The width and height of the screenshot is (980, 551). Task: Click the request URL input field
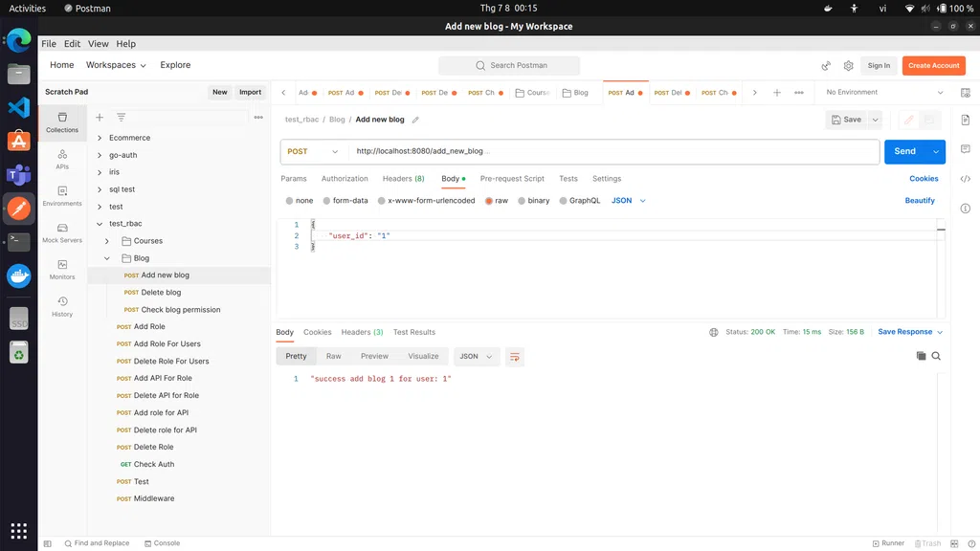point(612,151)
